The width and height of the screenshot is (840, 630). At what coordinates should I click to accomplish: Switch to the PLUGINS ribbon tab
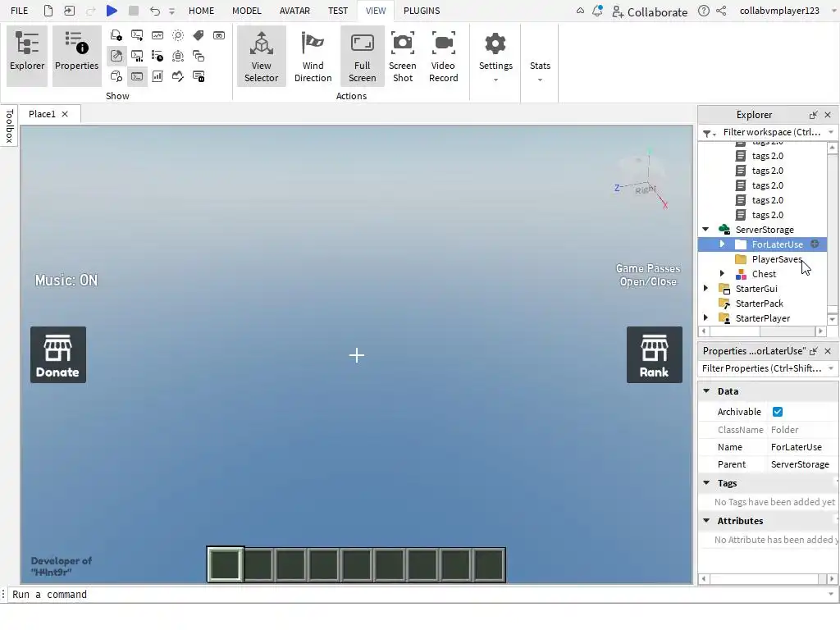422,11
